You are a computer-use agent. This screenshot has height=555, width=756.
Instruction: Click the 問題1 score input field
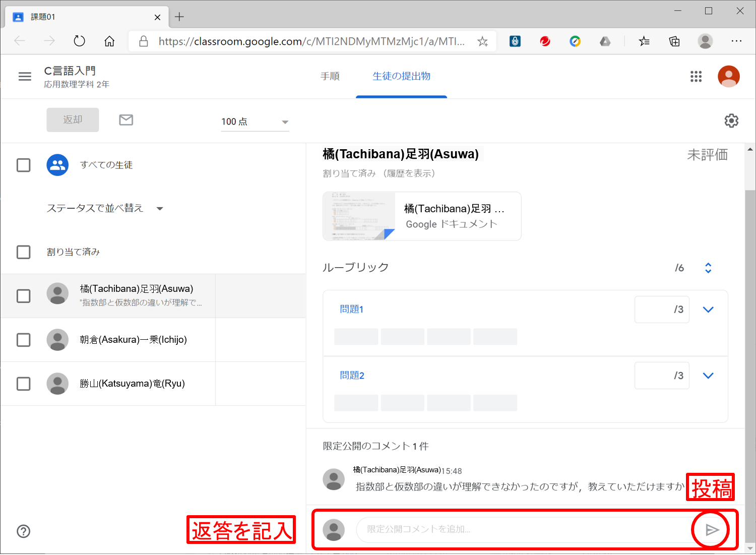click(x=662, y=310)
